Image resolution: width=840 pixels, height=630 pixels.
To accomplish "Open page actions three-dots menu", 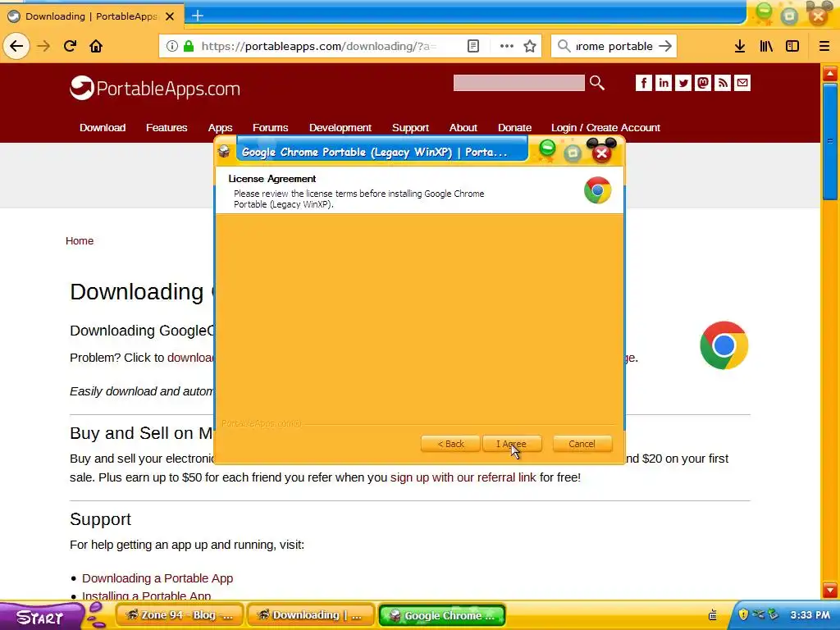I will (507, 46).
